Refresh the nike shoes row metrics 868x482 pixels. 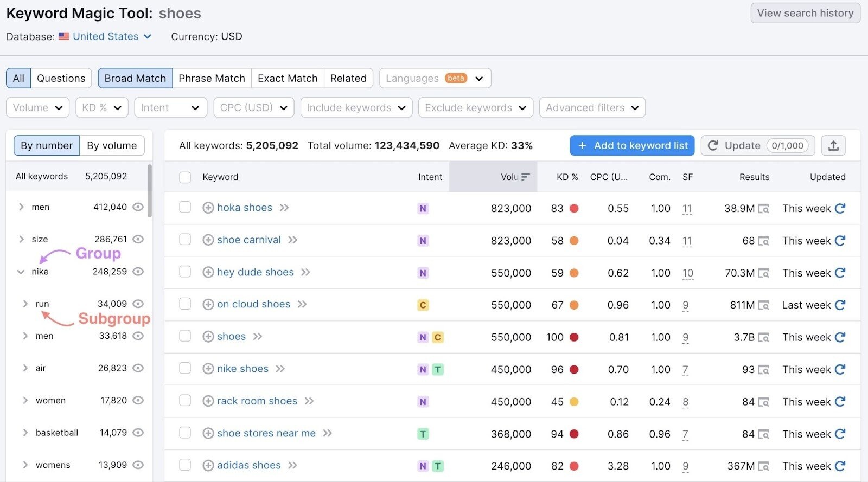click(840, 369)
